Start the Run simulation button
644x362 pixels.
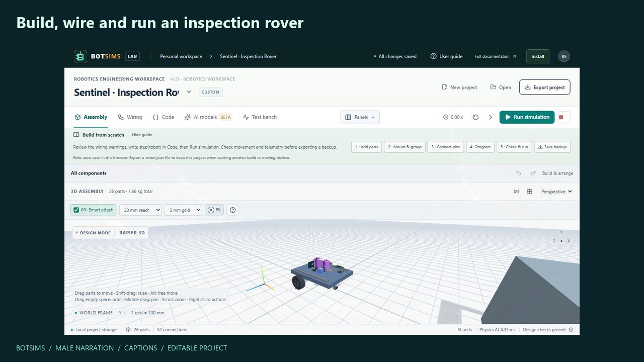point(527,117)
